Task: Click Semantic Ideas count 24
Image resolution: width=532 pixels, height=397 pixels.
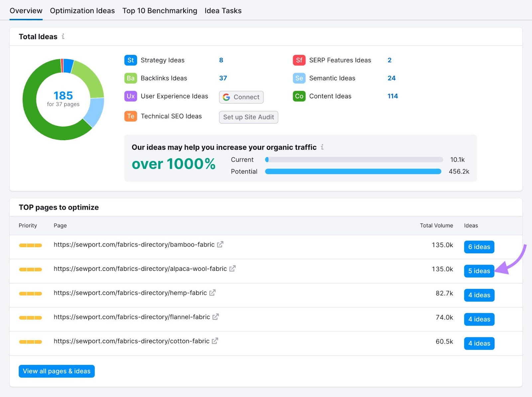Action: click(392, 78)
